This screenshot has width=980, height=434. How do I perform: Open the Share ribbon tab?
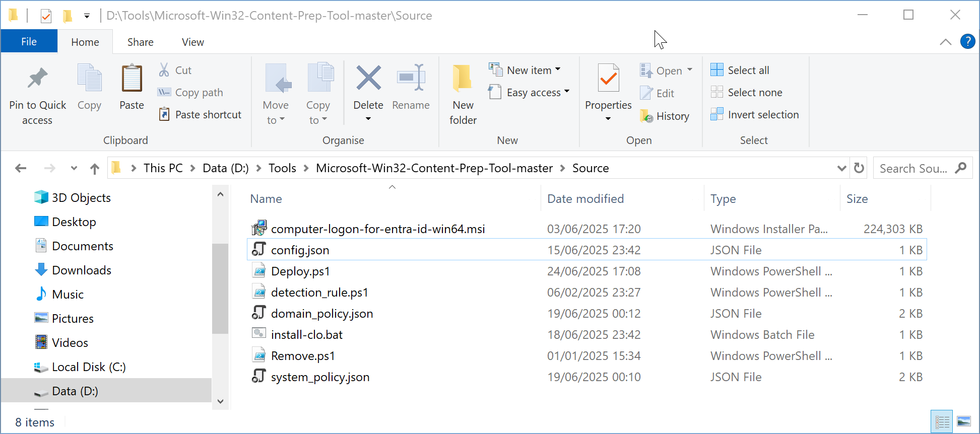(x=140, y=42)
